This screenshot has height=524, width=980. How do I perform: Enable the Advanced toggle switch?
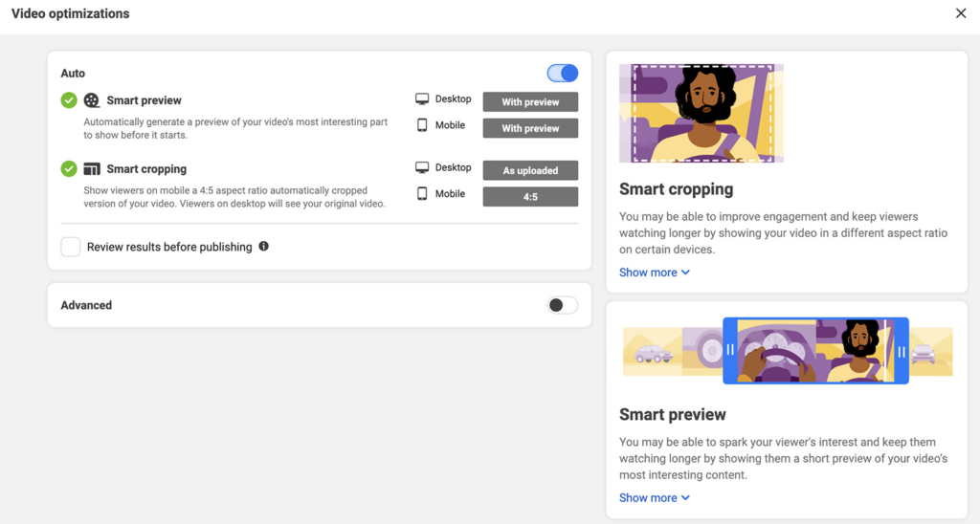tap(563, 305)
